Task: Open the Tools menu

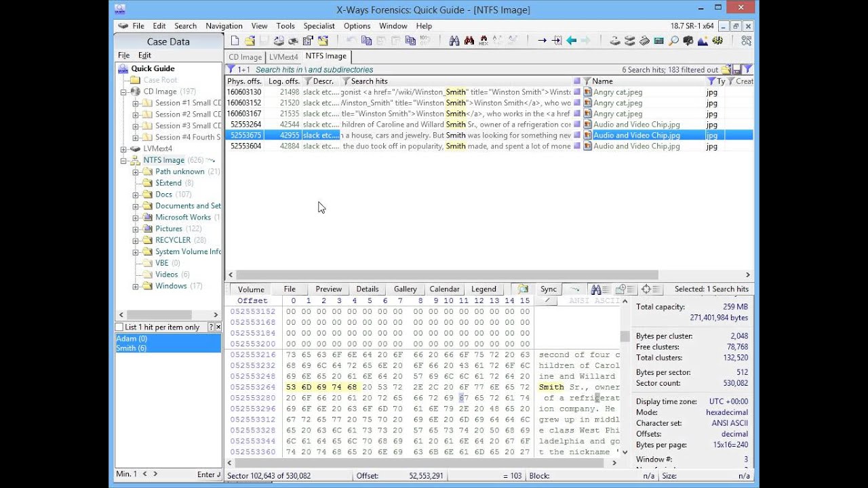Action: (x=285, y=26)
